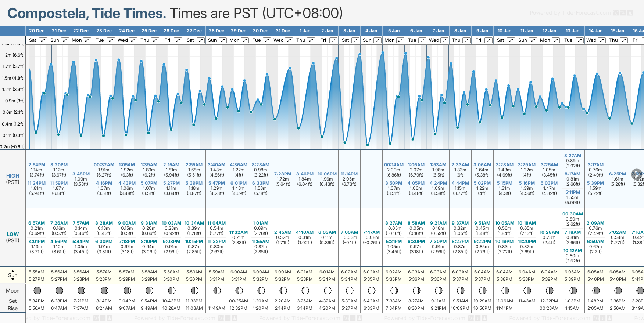Click the 11:14PM high tide on 3 Jan

349,174
